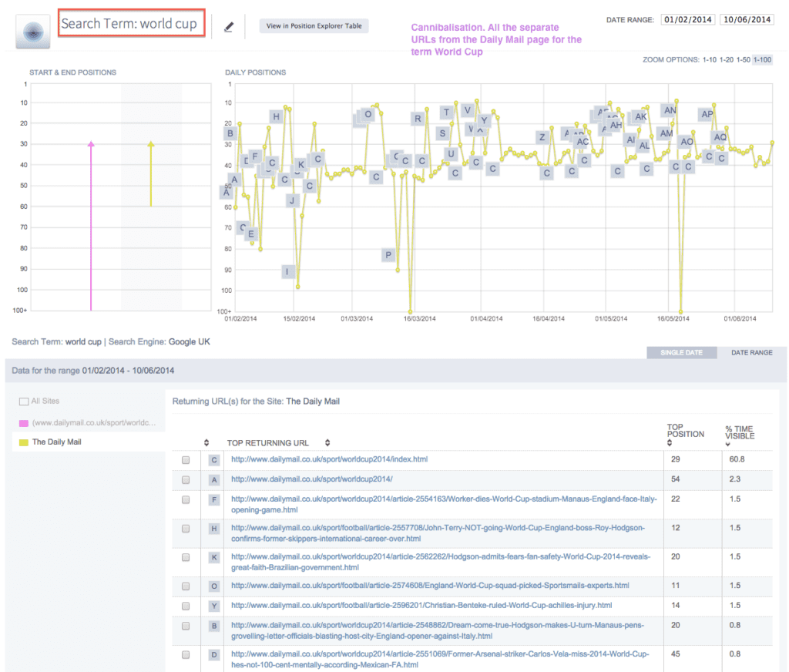This screenshot has height=672, width=789.
Task: Edit the end date 10/06/2014 field
Action: click(x=747, y=19)
